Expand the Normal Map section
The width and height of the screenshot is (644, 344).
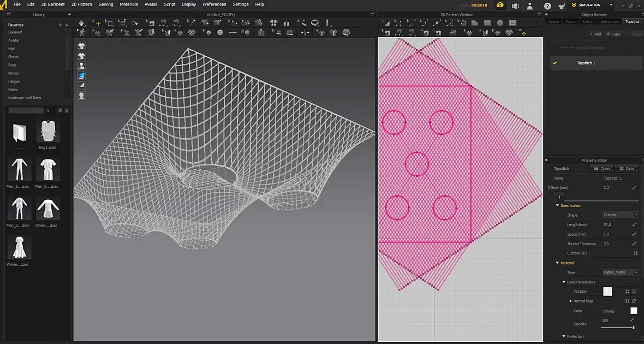point(570,301)
